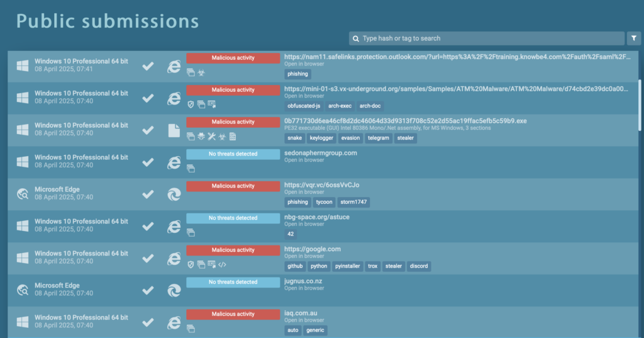The height and width of the screenshot is (338, 644).
Task: Click the wrench tools indicator in the .exe row
Action: click(211, 137)
